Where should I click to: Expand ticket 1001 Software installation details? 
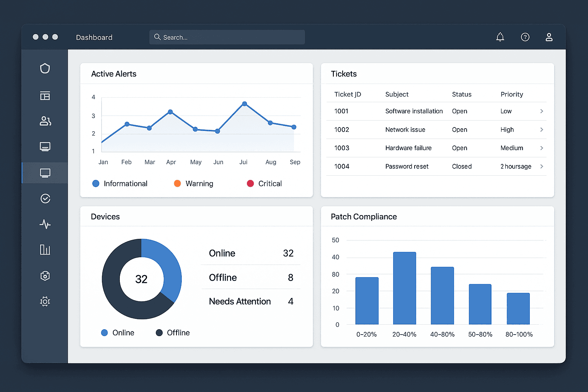(x=542, y=111)
